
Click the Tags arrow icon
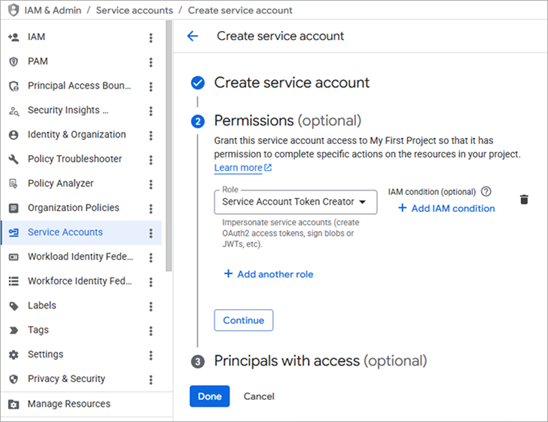coord(14,330)
